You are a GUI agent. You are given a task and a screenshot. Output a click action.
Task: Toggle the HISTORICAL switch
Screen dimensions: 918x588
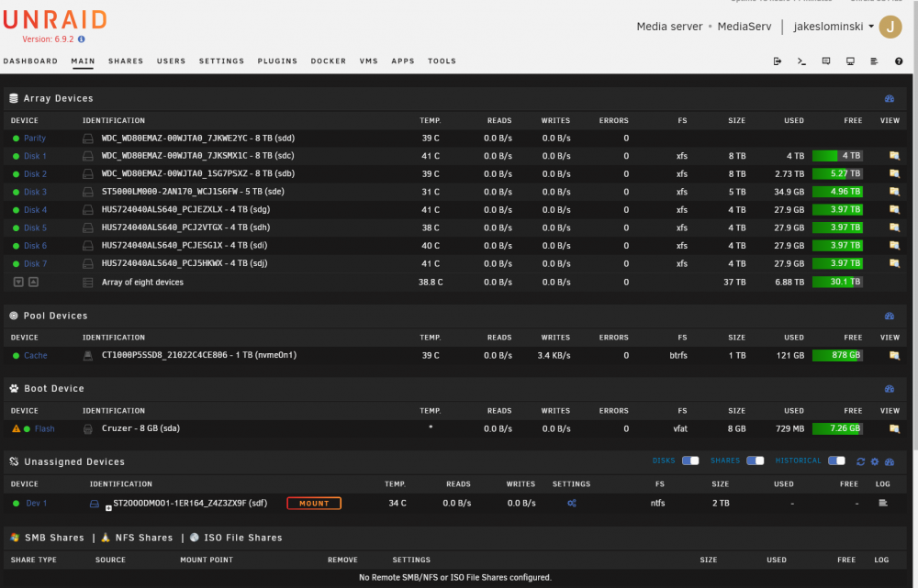point(836,461)
